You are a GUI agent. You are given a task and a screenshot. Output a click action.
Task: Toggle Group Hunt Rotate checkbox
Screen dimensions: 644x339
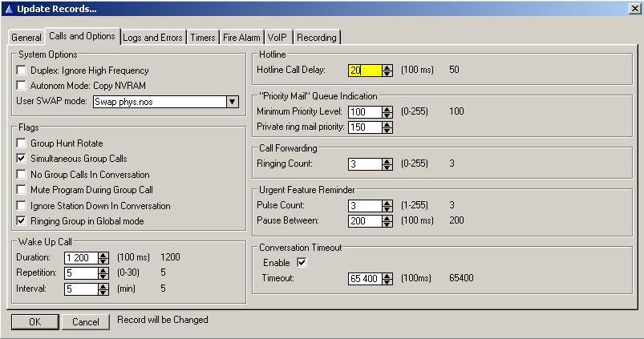(22, 143)
